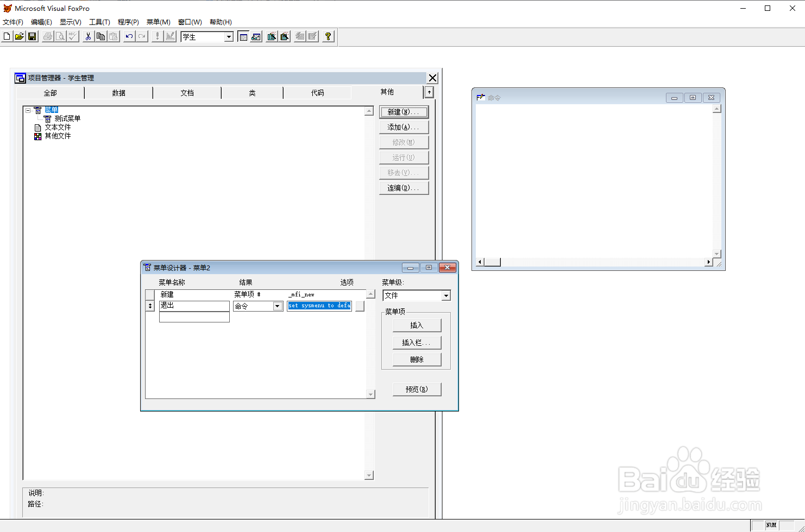Open the 程序(P) menu

pyautogui.click(x=128, y=22)
